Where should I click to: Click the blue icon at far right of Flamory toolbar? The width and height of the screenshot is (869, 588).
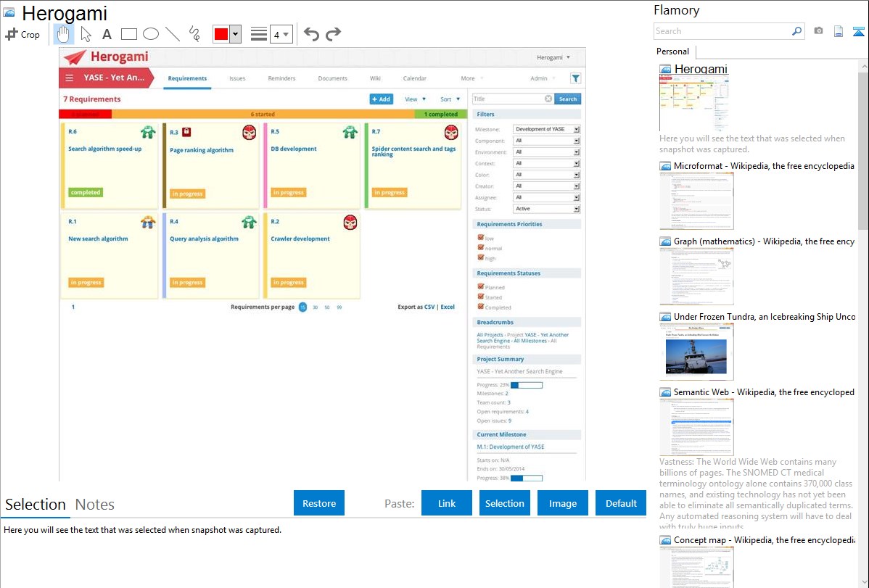point(858,31)
